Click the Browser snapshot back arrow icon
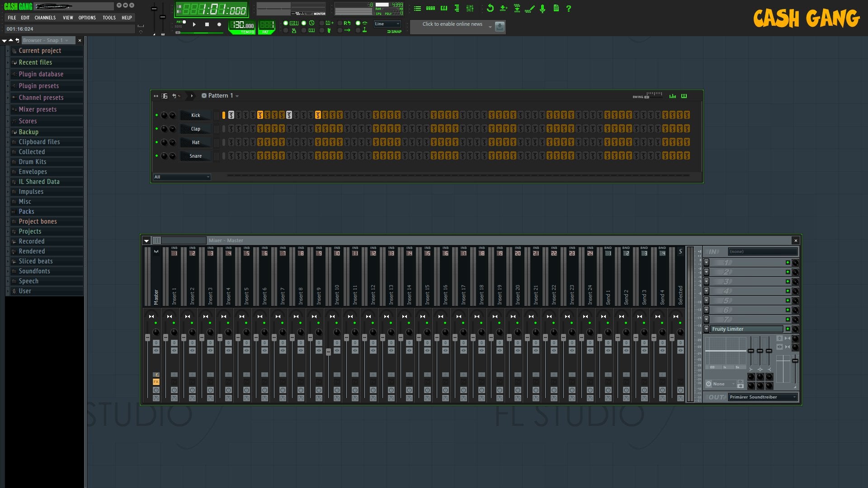The height and width of the screenshot is (488, 868). point(17,40)
